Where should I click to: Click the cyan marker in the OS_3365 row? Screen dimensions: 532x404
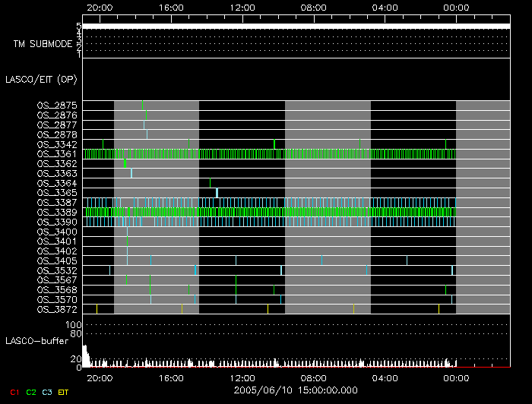[217, 193]
